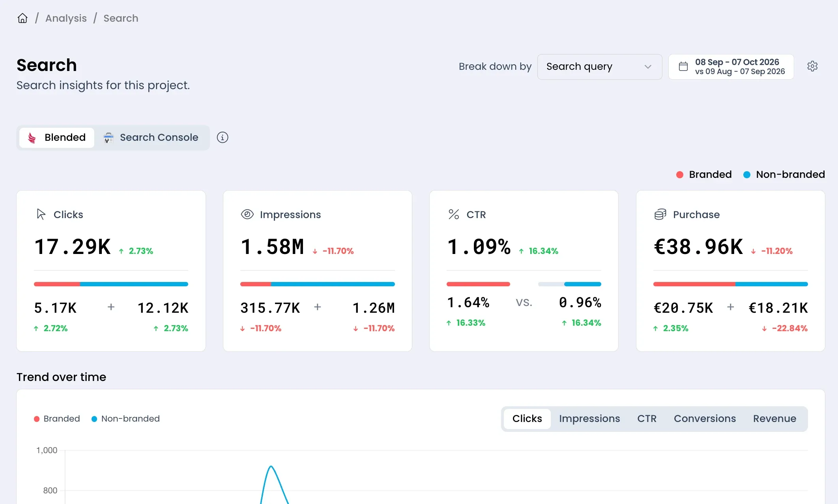This screenshot has height=504, width=838.
Task: Click the 17.29K clicks value
Action: point(73,247)
